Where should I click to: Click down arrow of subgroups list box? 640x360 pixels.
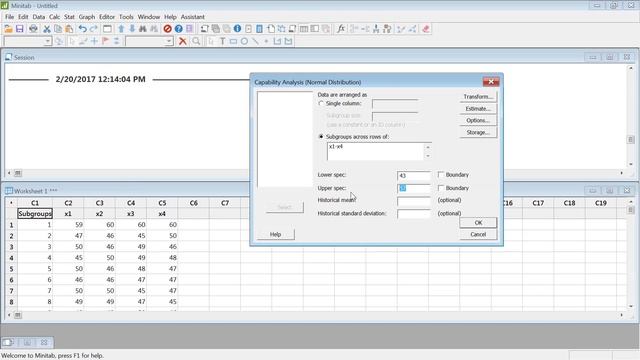point(428,156)
